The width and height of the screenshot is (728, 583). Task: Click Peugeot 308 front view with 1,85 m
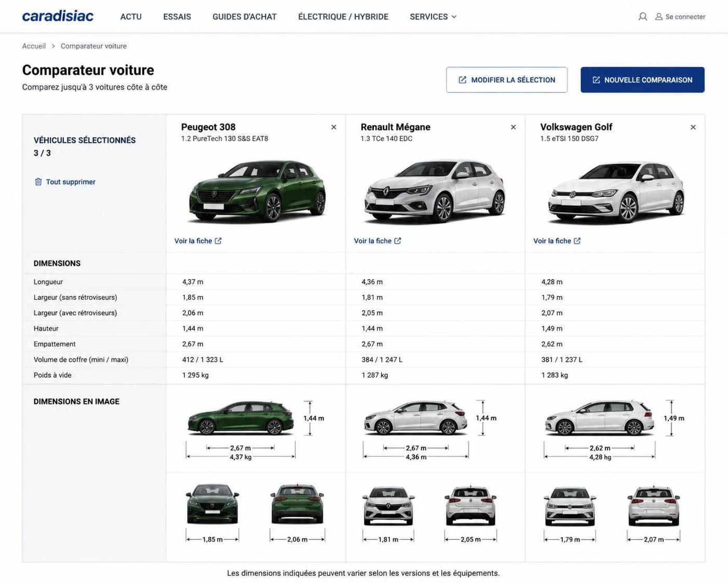pyautogui.click(x=212, y=504)
